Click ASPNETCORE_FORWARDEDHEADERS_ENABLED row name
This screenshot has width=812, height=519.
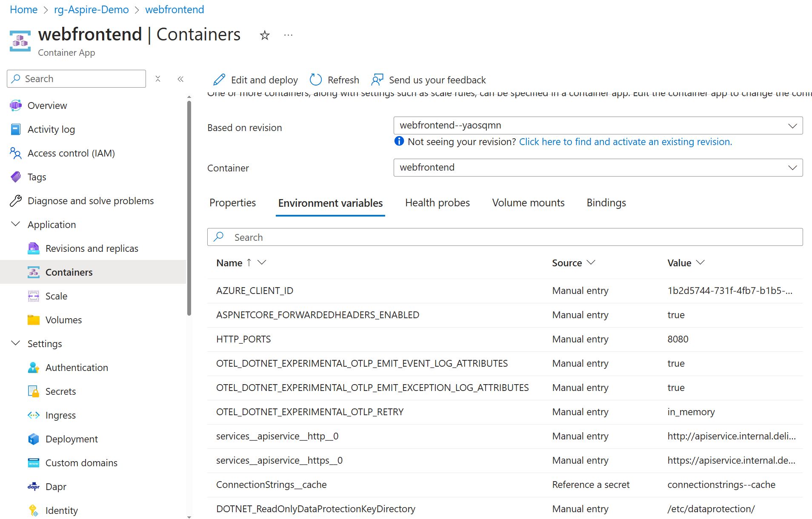pyautogui.click(x=317, y=315)
